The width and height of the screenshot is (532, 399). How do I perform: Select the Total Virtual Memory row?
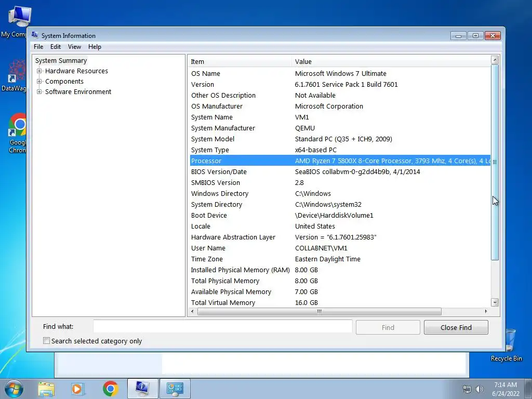340,303
